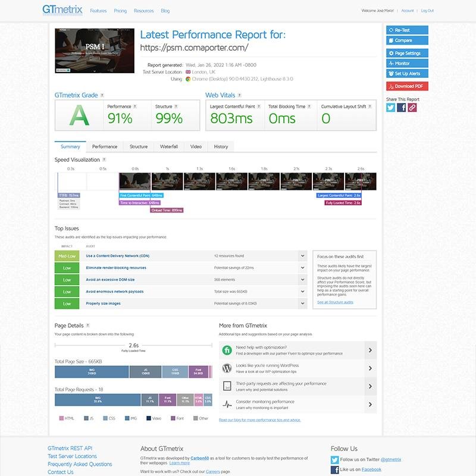Click Set Up Alerts button
476x476 pixels.
click(407, 73)
